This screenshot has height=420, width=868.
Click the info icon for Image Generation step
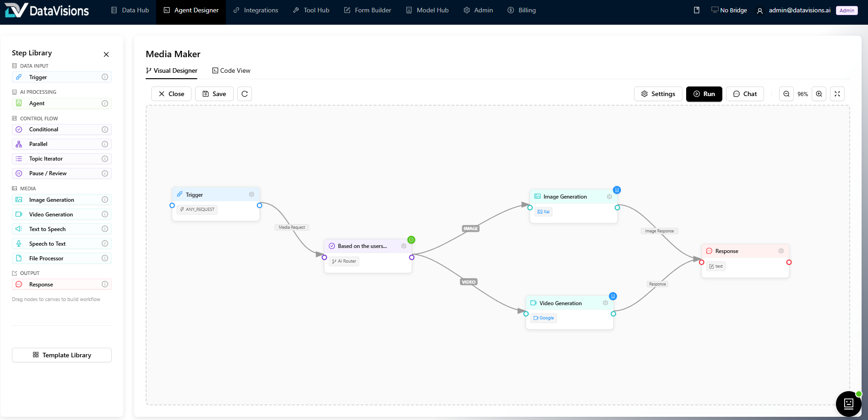(105, 199)
